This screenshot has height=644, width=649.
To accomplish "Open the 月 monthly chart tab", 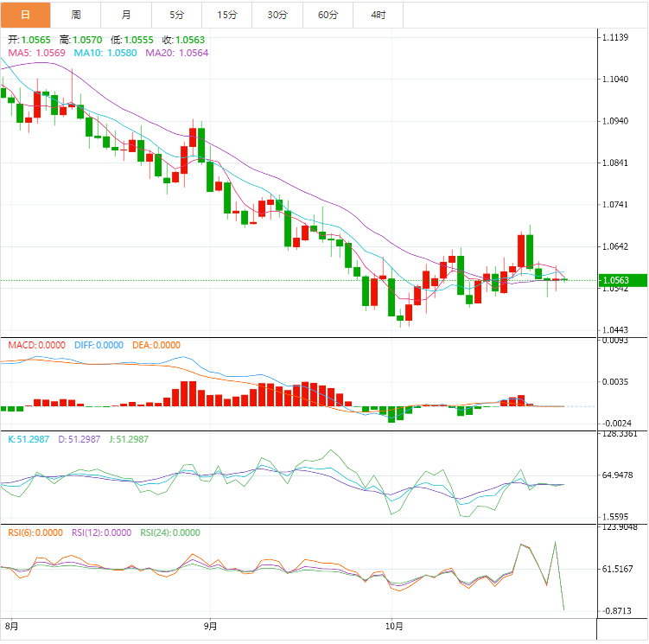I will pos(127,15).
